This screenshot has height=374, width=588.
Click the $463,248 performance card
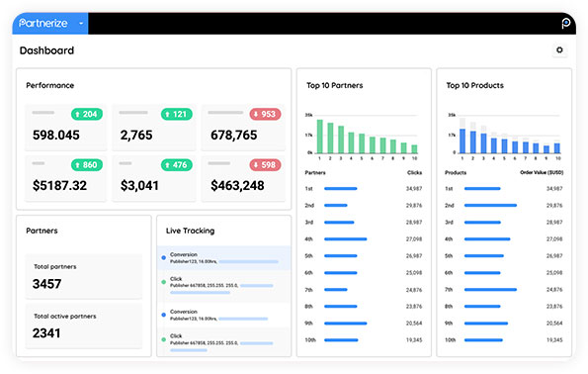pyautogui.click(x=243, y=179)
